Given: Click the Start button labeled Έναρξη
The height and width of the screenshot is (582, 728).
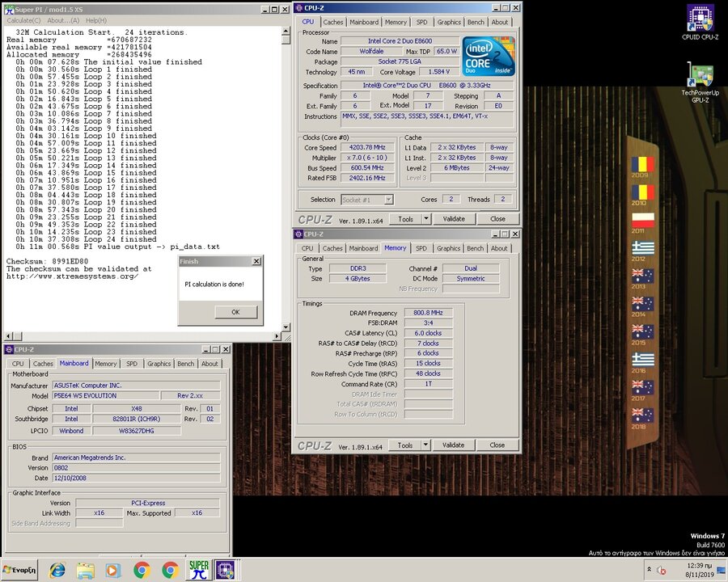Looking at the screenshot, I should pyautogui.click(x=19, y=570).
